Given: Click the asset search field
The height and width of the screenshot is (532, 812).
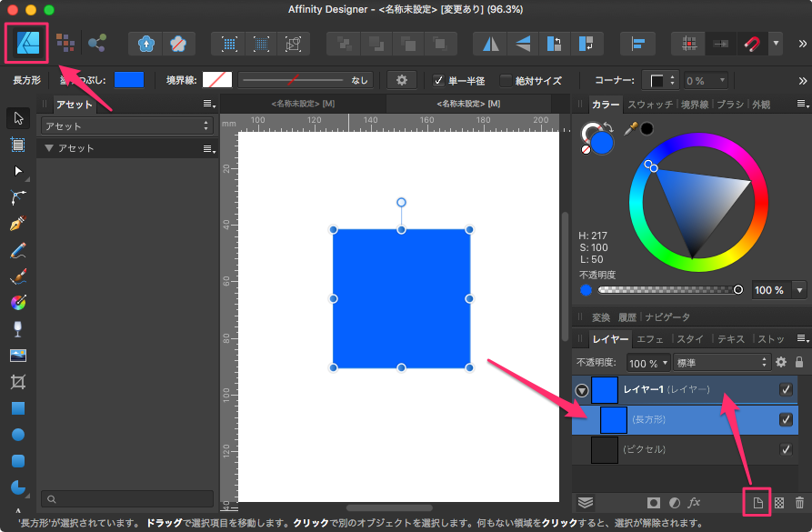Looking at the screenshot, I should point(127,498).
